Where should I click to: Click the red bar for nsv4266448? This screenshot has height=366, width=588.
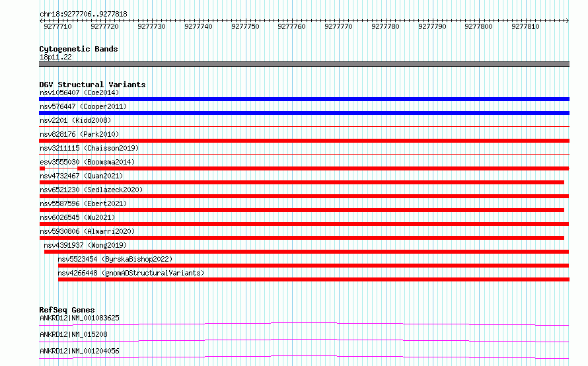(314, 279)
